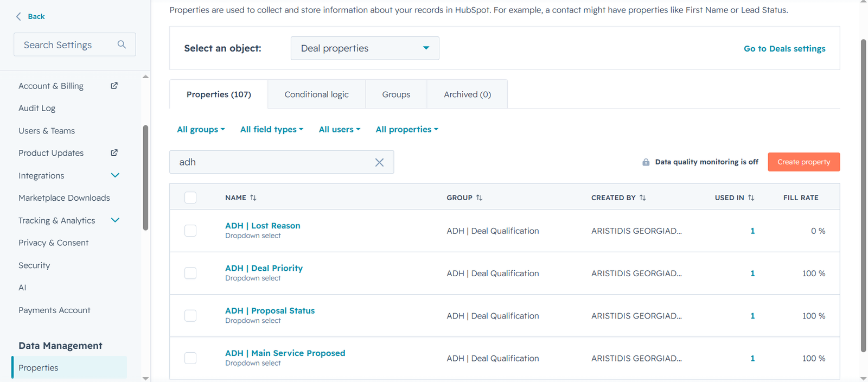Screen dimensions: 868x382
Task: Click used-in count for ADH | Lost Reason
Action: pyautogui.click(x=752, y=231)
